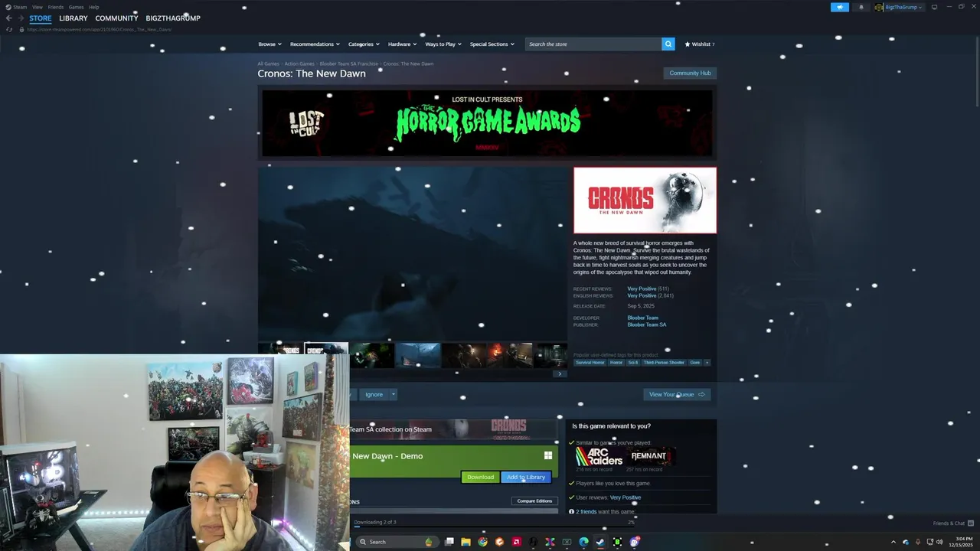Viewport: 980px width, 551px height.
Task: Open Bloober Team developer link
Action: click(x=642, y=318)
